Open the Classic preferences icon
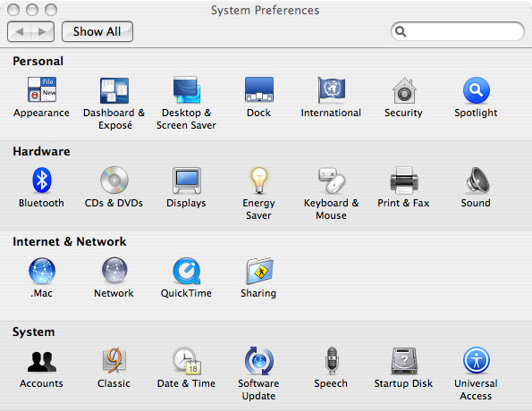The image size is (532, 411). point(114,360)
